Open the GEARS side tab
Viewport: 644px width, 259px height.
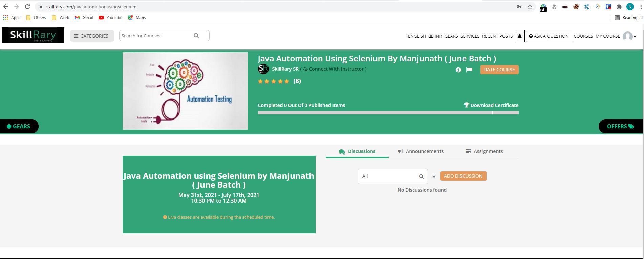tap(19, 126)
